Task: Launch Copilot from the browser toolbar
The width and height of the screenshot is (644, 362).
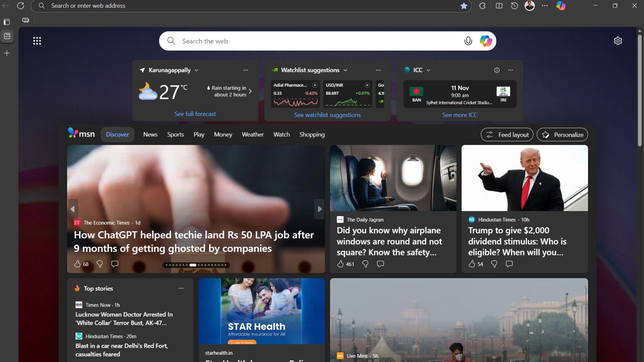Action: pyautogui.click(x=561, y=6)
